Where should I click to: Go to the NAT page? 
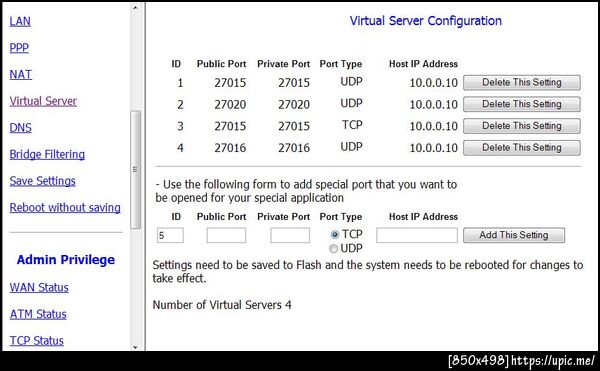click(21, 75)
